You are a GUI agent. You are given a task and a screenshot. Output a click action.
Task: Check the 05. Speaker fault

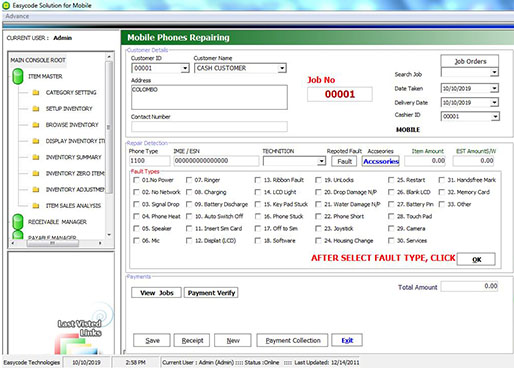136,228
